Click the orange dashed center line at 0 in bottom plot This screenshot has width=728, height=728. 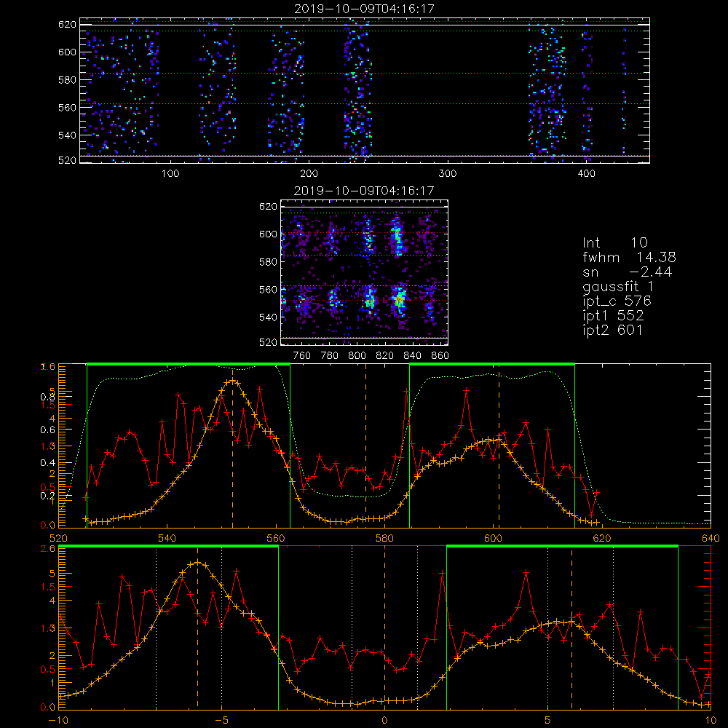[384, 628]
